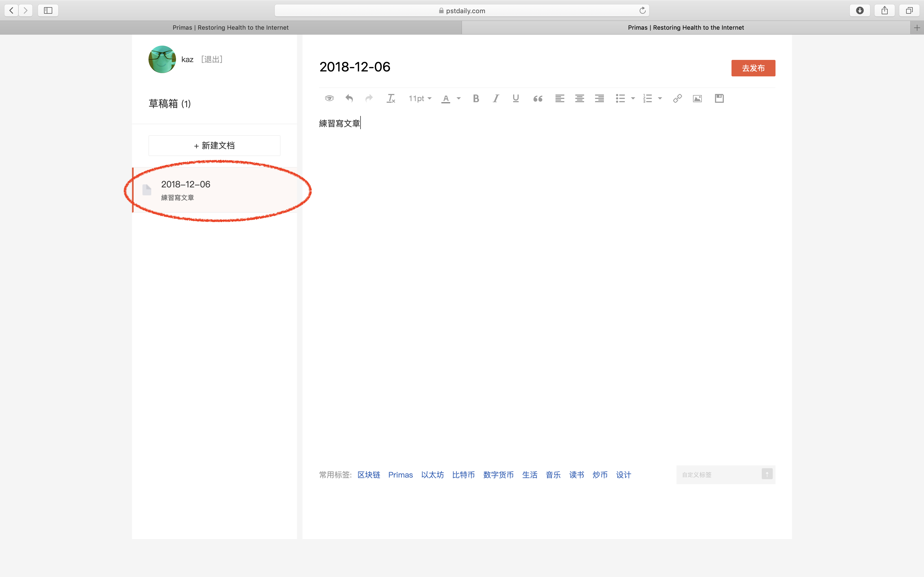Center align text in editor
Screen dimensions: 924x577
580,98
